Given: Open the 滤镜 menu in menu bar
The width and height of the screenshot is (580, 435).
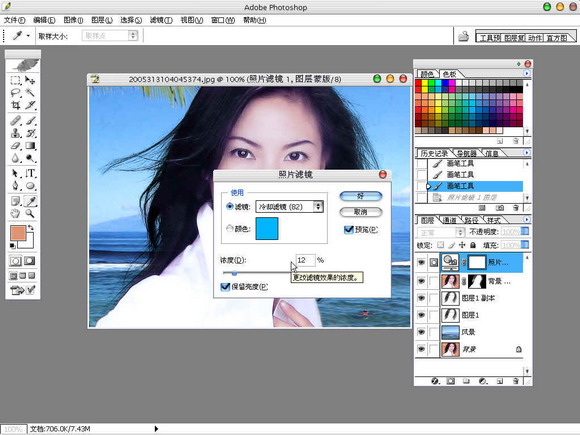Looking at the screenshot, I should click(x=161, y=20).
